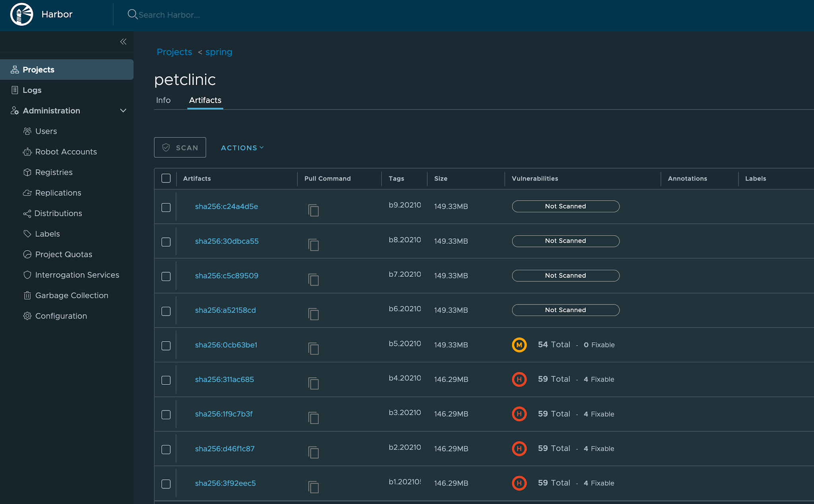Click the Interrogation Services shield icon
The height and width of the screenshot is (504, 814).
tap(27, 275)
